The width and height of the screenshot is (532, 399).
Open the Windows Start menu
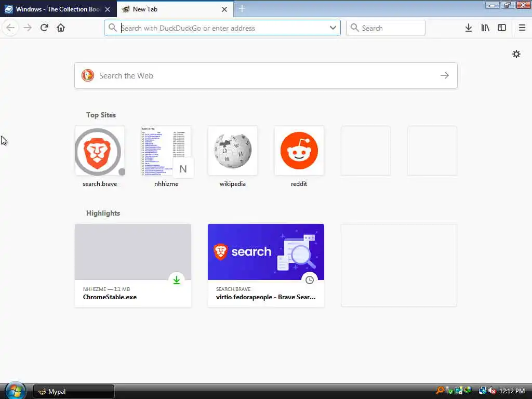coord(15,391)
